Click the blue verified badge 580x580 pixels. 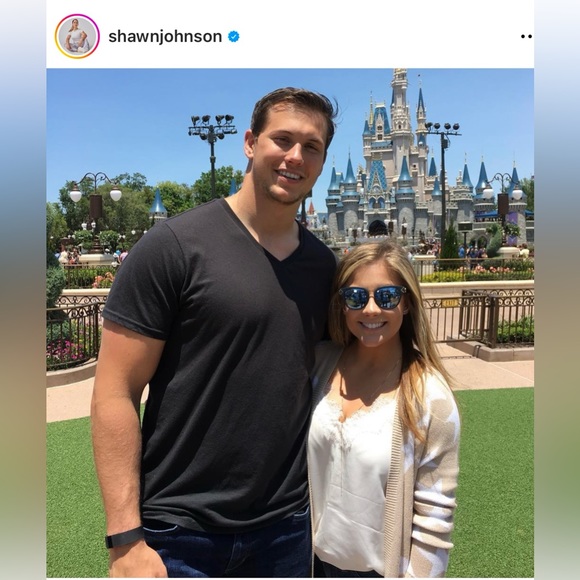pos(233,37)
